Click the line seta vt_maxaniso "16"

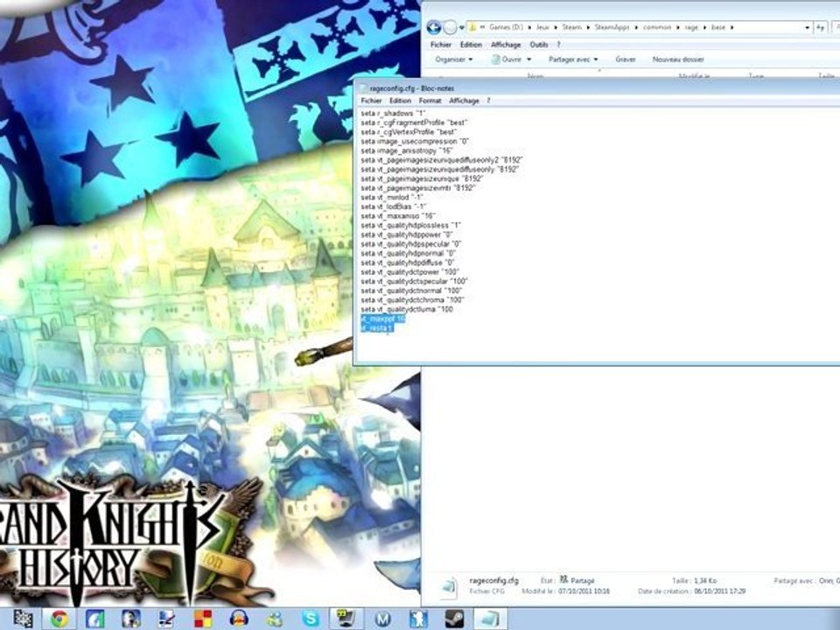point(397,216)
